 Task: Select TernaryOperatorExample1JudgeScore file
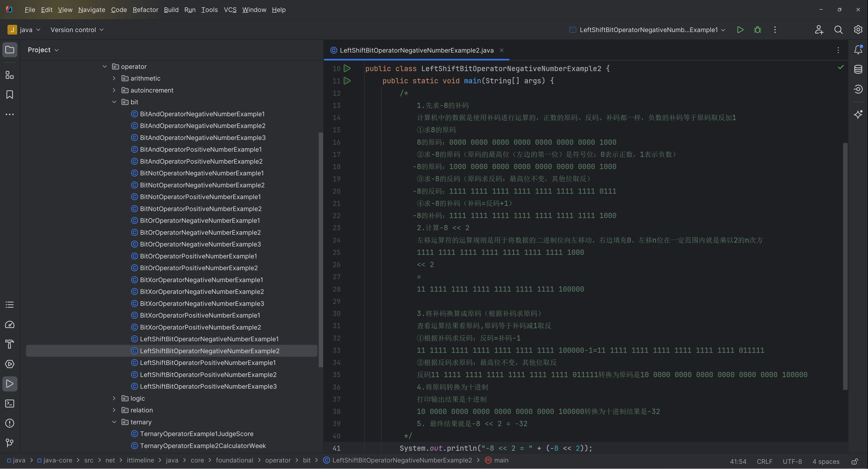197,434
